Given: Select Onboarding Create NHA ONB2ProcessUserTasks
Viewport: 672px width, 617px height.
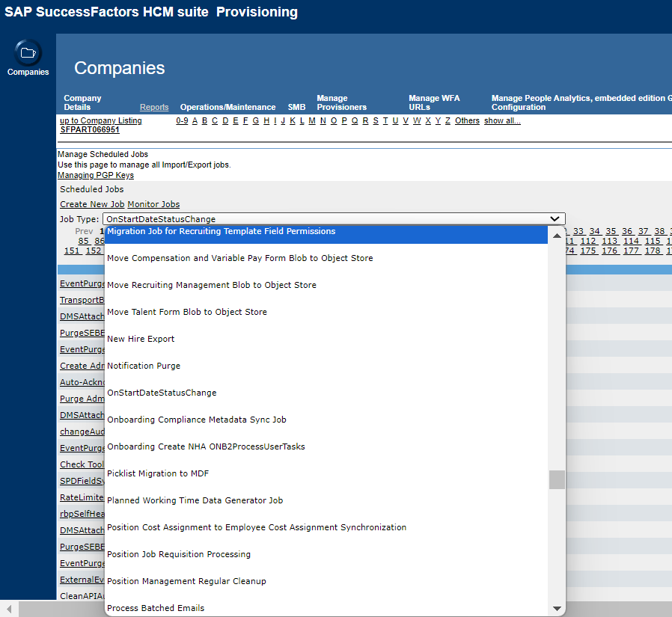Looking at the screenshot, I should [326, 447].
